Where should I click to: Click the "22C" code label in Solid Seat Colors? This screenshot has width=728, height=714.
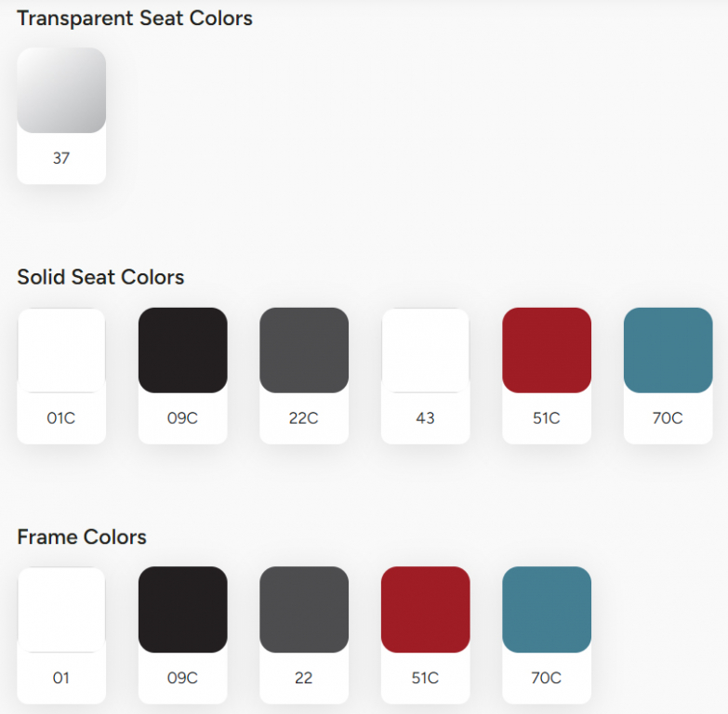pos(304,418)
